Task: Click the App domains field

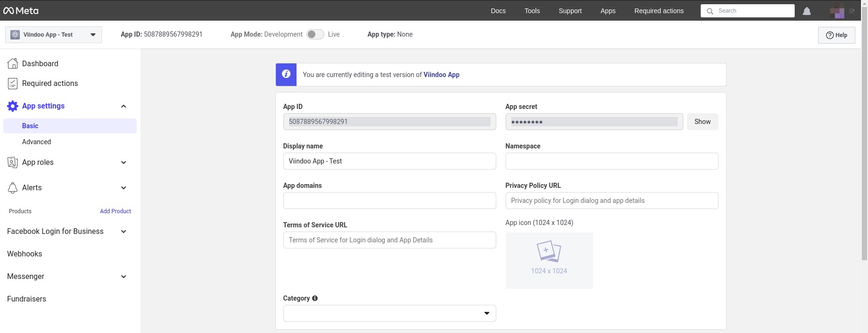Action: point(390,201)
